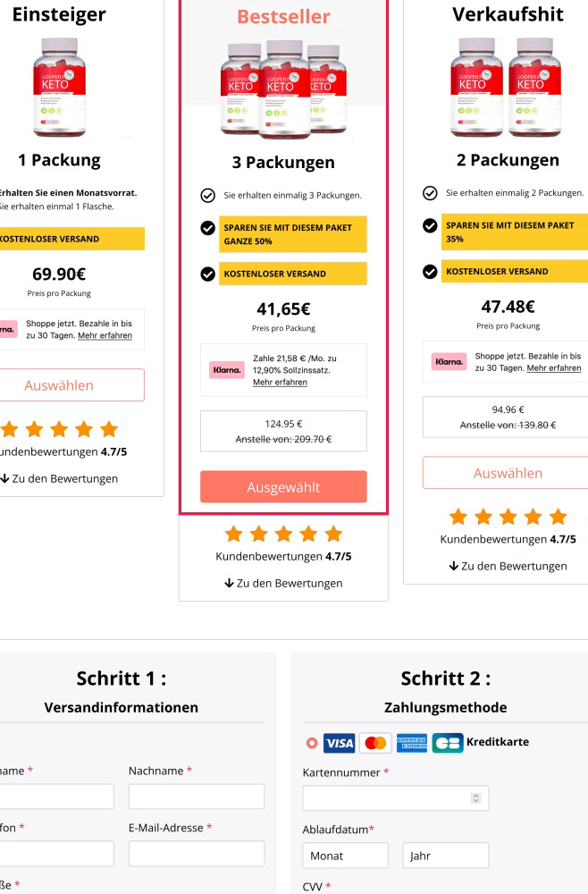Jump to reviews under the Bestseller package
588x894 pixels.
point(284,583)
